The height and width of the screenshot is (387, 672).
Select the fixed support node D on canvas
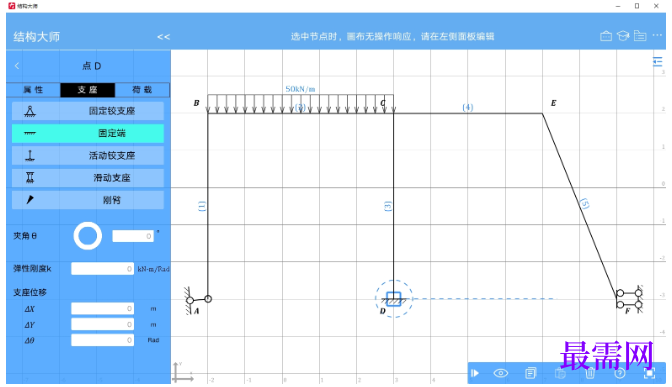[x=394, y=299]
